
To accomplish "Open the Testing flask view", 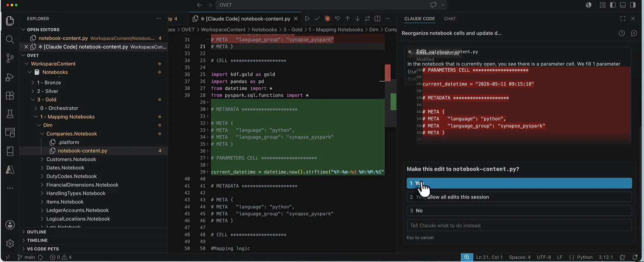I will point(10,114).
